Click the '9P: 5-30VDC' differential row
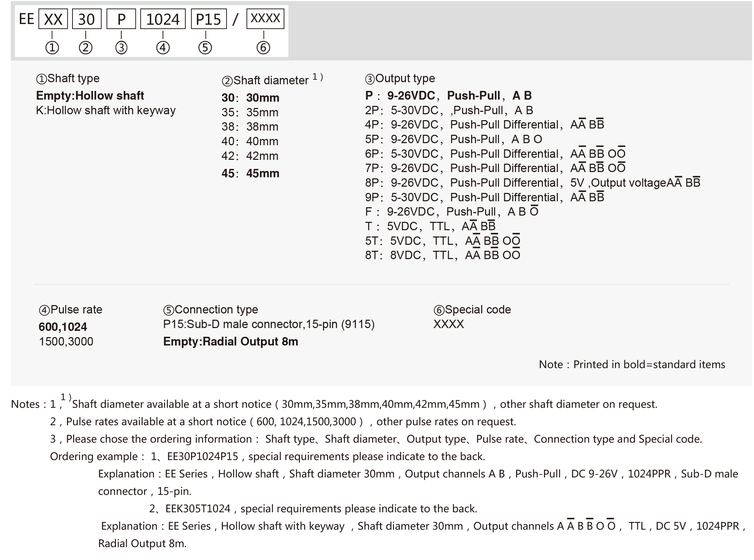This screenshot has width=754, height=560. point(485,197)
